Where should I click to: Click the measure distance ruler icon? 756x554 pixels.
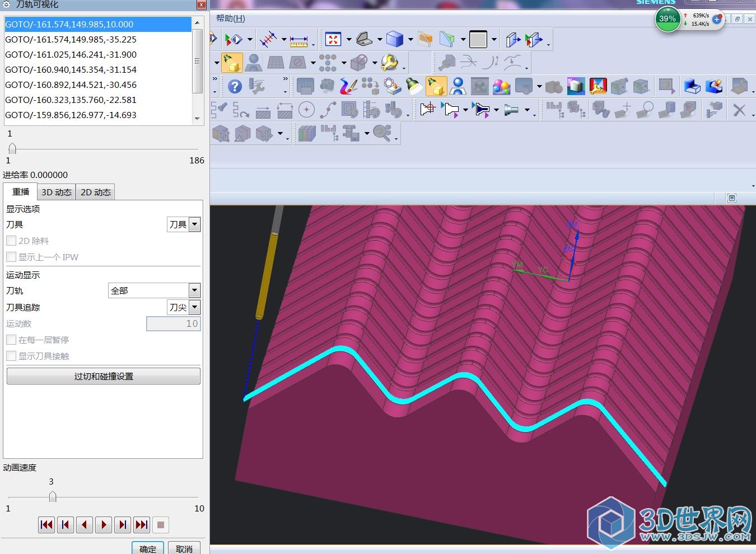(298, 40)
